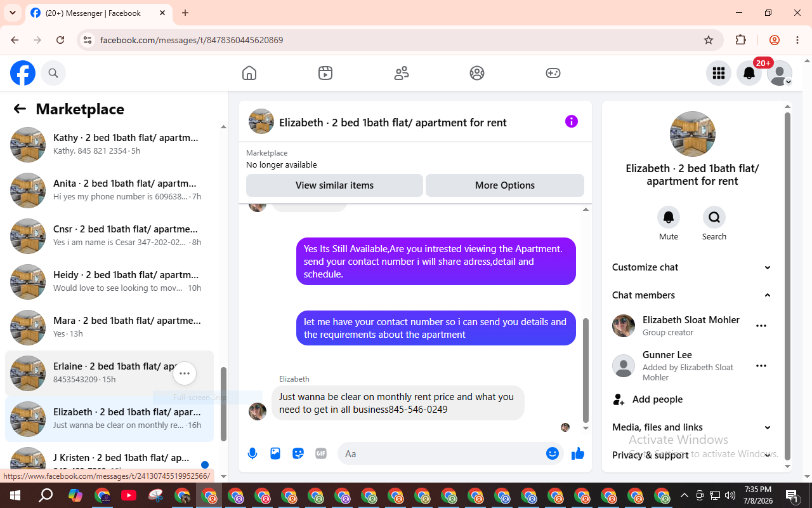This screenshot has width=812, height=508.
Task: Open the notifications bell with 20+ badge
Action: 749,73
